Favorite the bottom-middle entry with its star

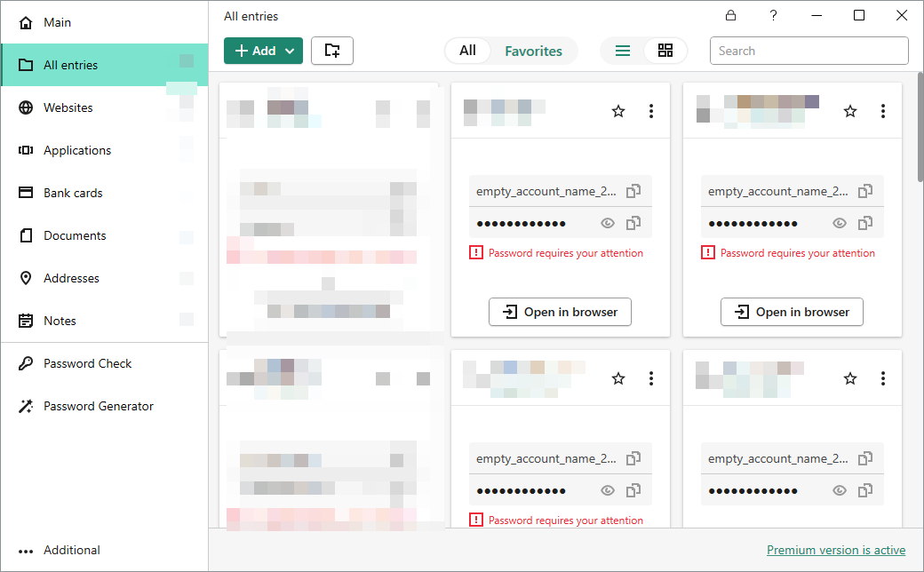(618, 378)
